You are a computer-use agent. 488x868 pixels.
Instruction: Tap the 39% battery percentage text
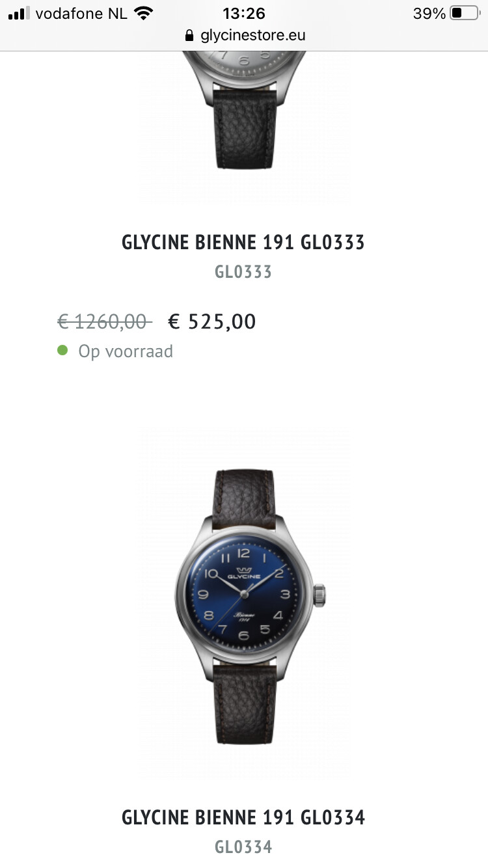pyautogui.click(x=429, y=13)
